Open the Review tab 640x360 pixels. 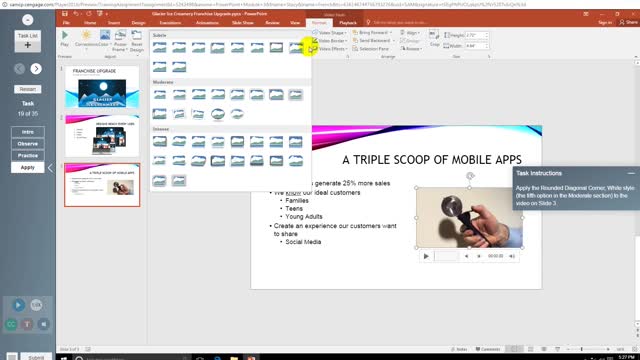[272, 23]
